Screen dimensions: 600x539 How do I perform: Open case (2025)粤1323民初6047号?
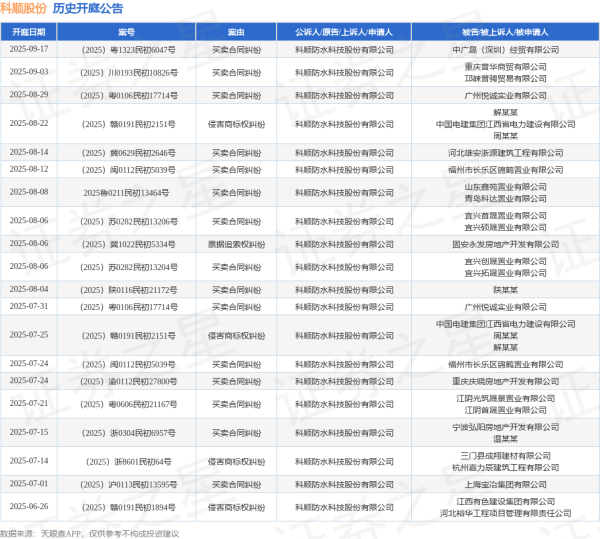[126, 48]
